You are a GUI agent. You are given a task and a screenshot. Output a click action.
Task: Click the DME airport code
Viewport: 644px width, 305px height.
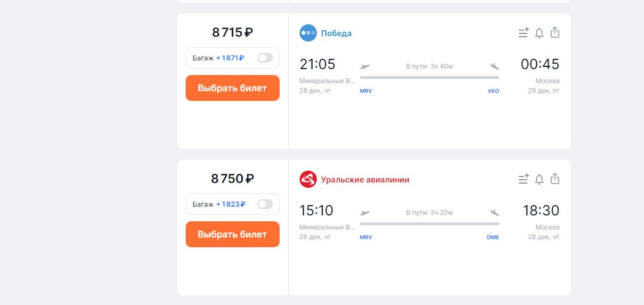point(493,238)
